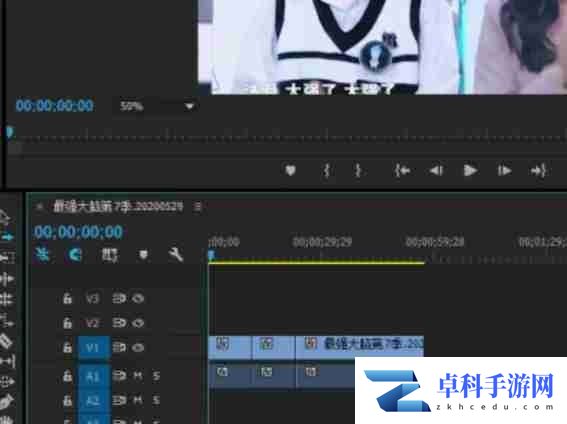Viewport: 567px width, 424px height.
Task: Go to In point in Program monitor
Action: tap(402, 170)
